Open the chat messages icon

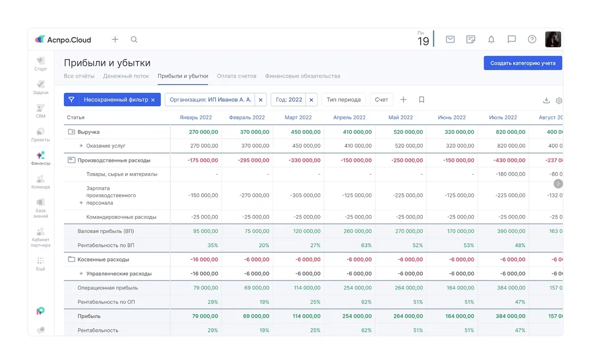click(x=512, y=39)
